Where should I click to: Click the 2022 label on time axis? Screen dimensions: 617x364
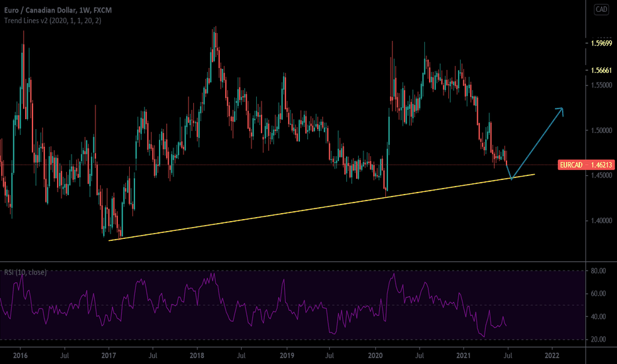551,356
